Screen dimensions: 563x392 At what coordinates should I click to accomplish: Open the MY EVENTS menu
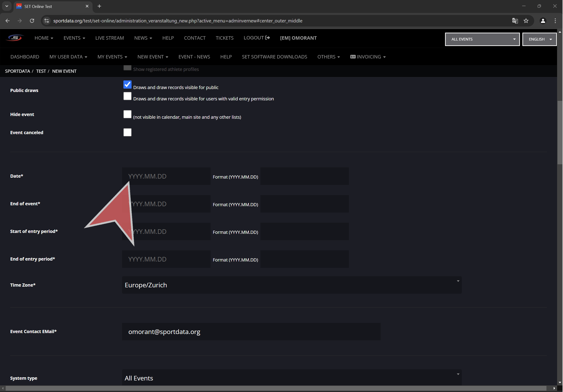(x=112, y=57)
